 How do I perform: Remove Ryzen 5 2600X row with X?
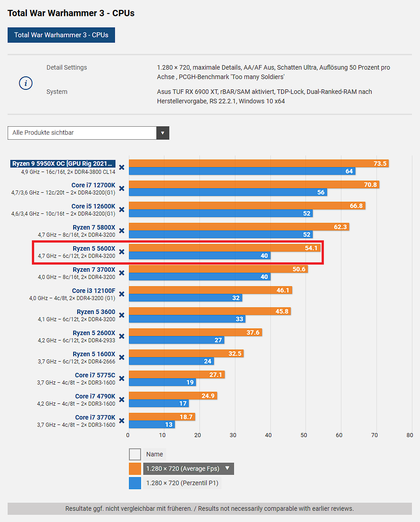[122, 336]
